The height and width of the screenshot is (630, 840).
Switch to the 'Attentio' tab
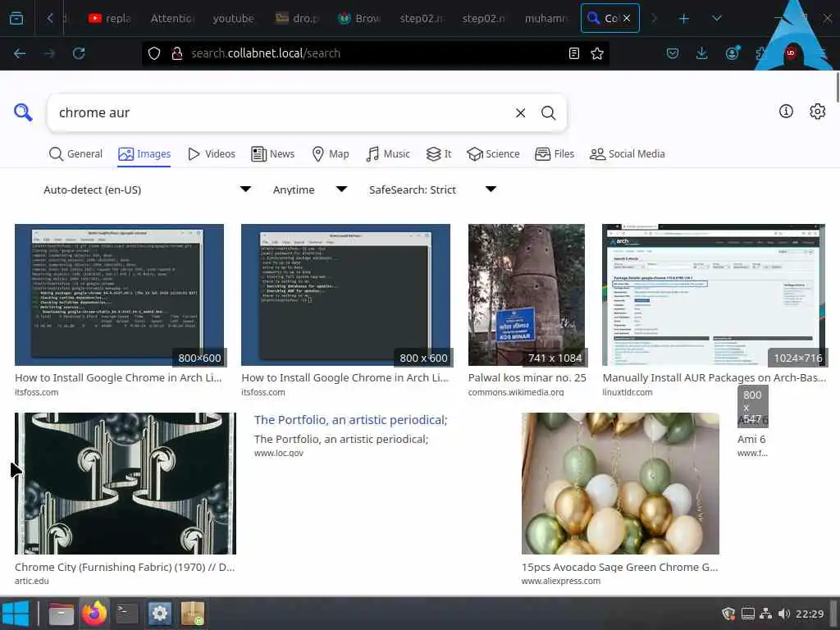(172, 18)
